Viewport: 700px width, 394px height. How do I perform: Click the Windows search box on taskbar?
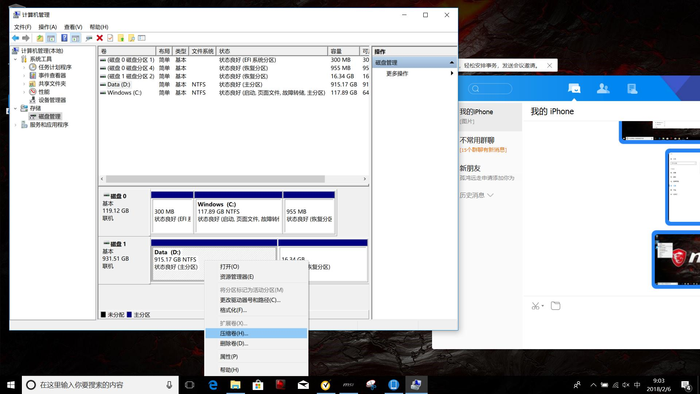click(x=100, y=385)
